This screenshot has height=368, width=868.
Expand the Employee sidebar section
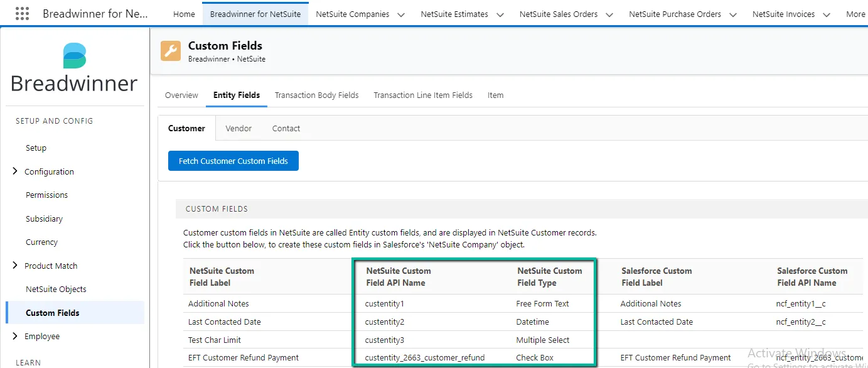15,337
